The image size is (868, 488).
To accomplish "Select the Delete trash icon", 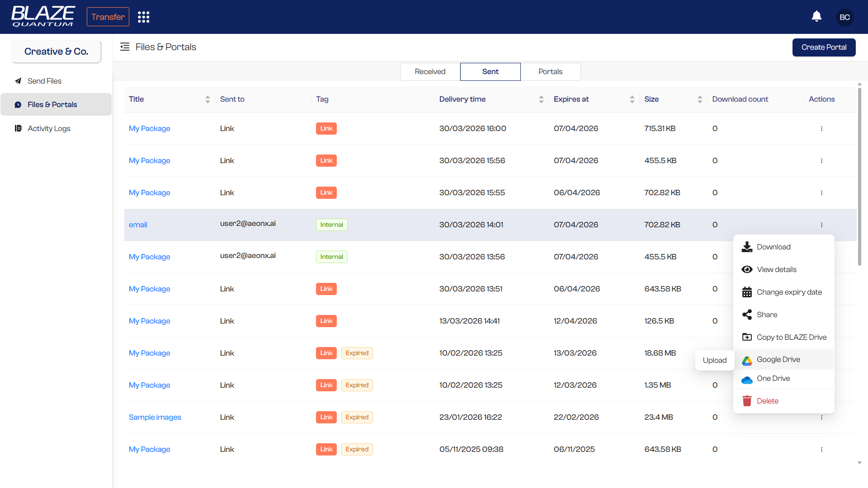I will 746,401.
